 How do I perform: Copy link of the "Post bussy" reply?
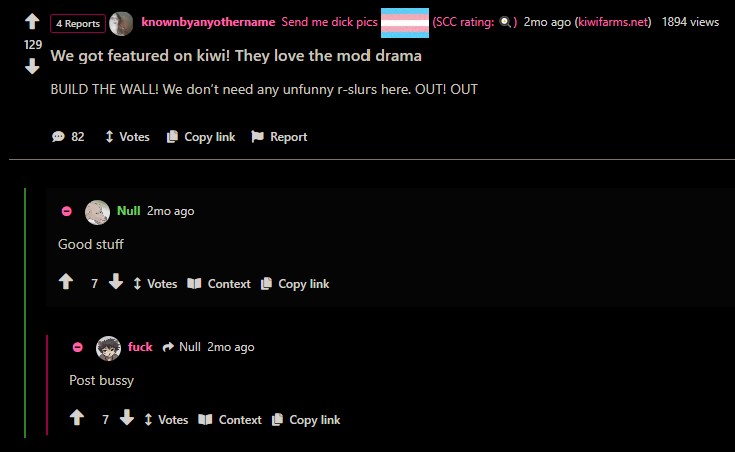[306, 420]
